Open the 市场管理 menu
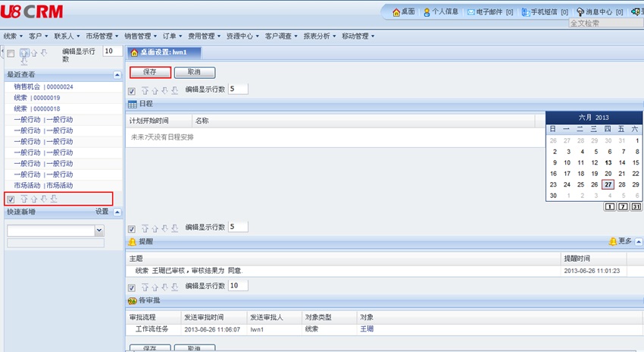The image size is (644, 352). click(x=102, y=36)
